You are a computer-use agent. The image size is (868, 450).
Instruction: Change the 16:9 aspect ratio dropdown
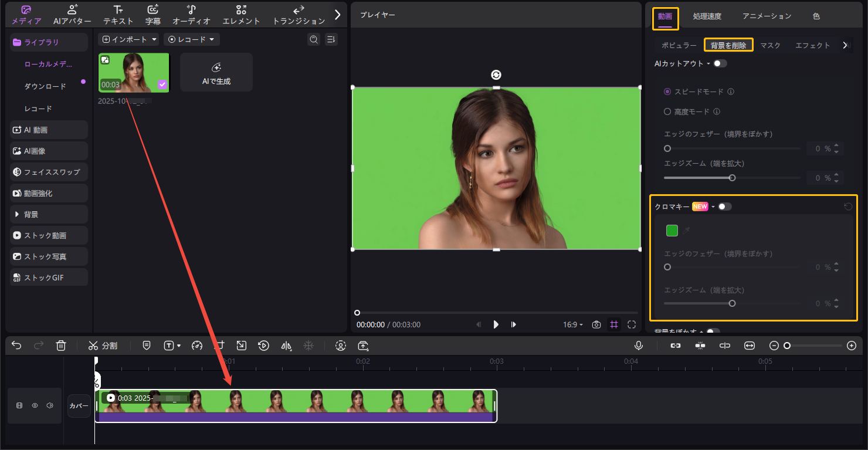coord(573,324)
